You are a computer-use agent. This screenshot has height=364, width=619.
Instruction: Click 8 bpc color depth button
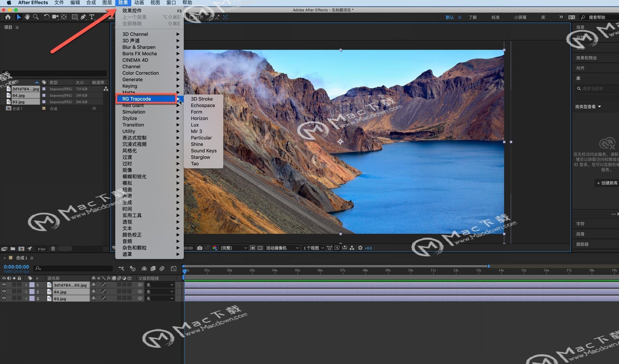pos(42,249)
